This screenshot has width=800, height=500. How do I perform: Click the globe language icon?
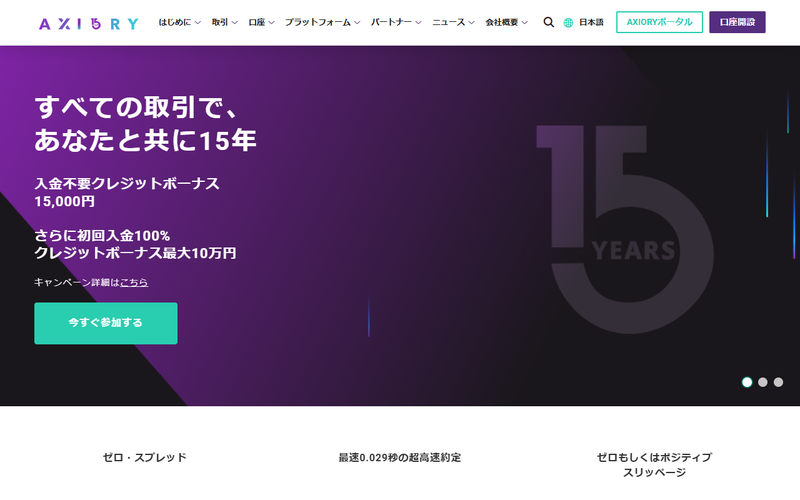point(568,22)
